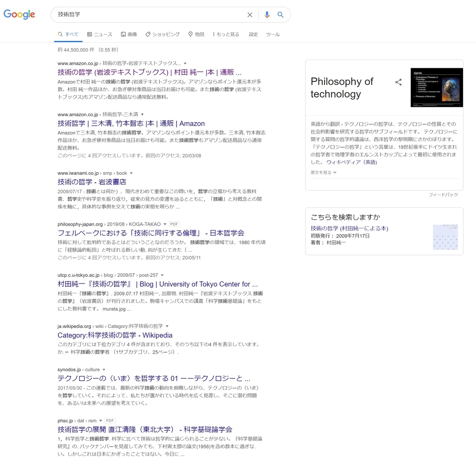Open 技術哲学 | 三木清, 竹本智志 Amazon result
476x464 pixels.
click(x=131, y=123)
